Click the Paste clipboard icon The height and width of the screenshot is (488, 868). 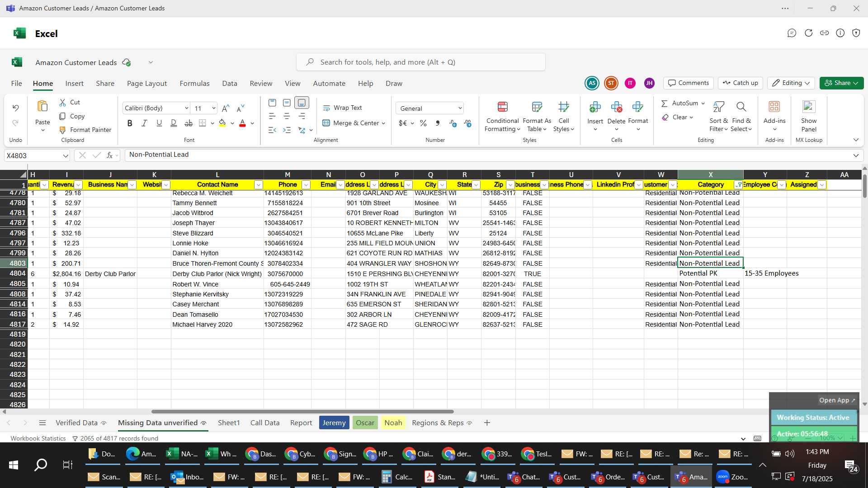click(42, 107)
